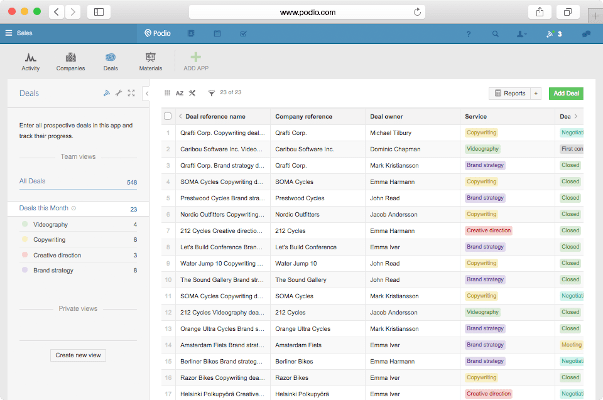This screenshot has height=400, width=603.
Task: Filter by Creative direction category
Action: 79,255
